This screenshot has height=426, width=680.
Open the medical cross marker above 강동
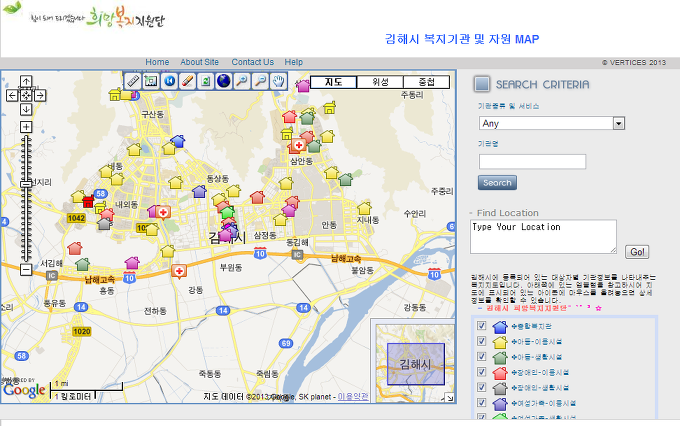coord(179,272)
